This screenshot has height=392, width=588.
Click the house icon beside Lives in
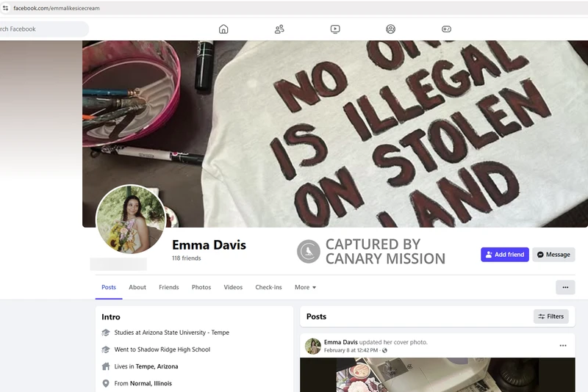[x=106, y=366]
